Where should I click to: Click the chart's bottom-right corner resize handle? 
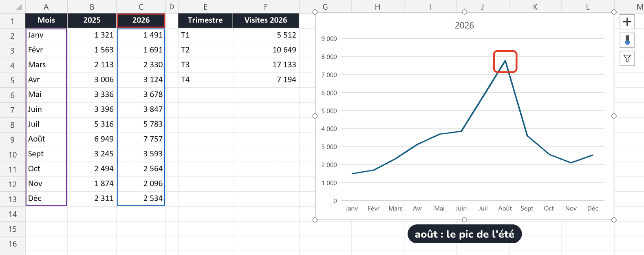coord(614,220)
